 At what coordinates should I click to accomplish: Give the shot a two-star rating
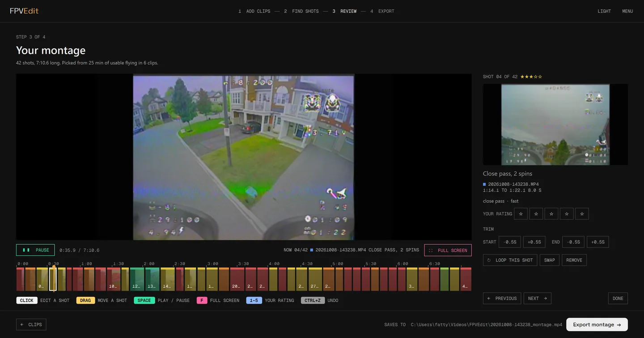(x=536, y=214)
